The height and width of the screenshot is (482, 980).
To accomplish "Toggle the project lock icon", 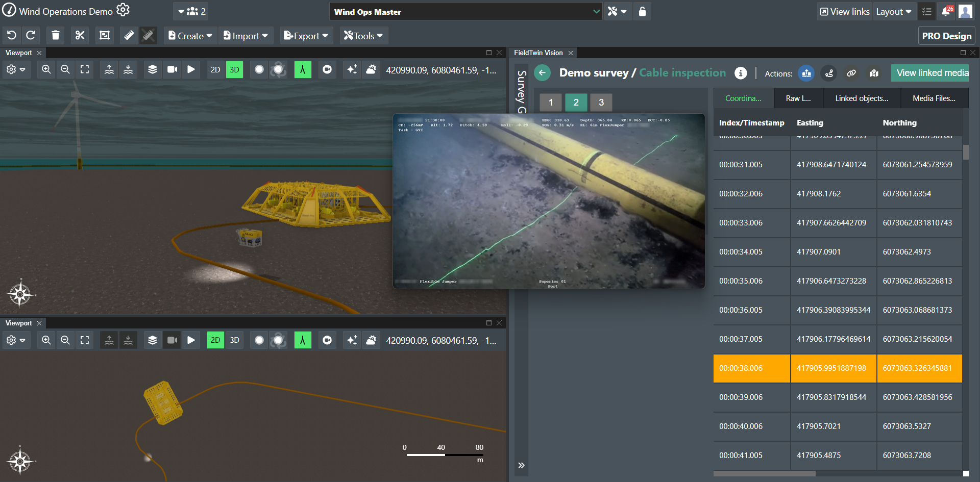I will click(x=642, y=12).
